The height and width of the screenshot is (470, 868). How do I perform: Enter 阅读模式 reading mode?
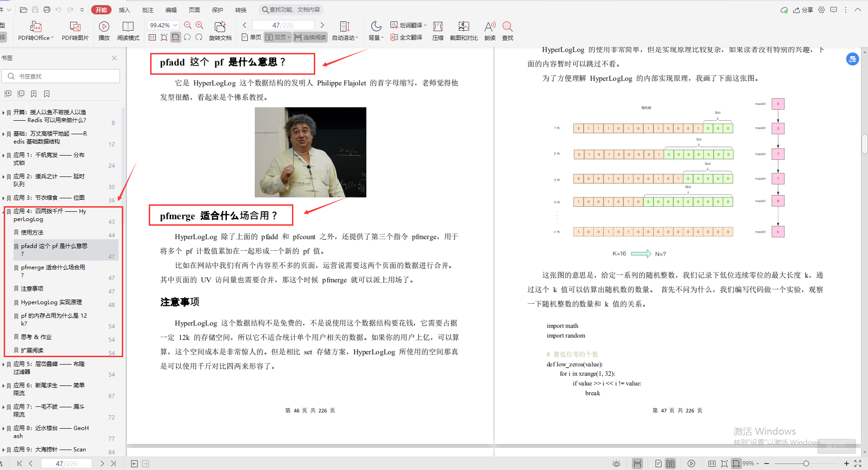(x=128, y=31)
